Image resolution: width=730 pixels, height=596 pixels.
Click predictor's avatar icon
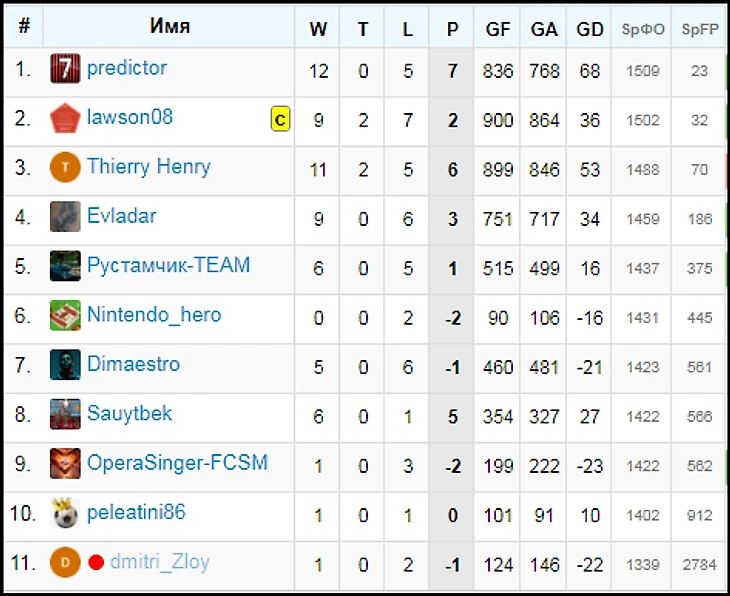[x=65, y=70]
